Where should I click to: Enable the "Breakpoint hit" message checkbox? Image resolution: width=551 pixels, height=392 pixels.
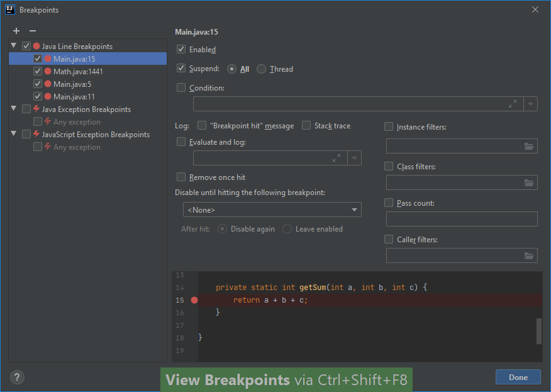(x=202, y=125)
